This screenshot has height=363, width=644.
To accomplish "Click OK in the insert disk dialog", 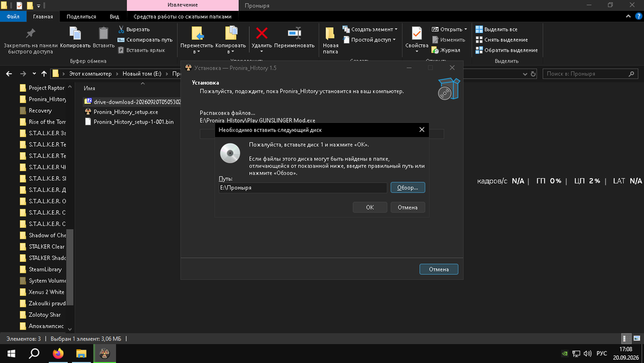I will pos(370,207).
